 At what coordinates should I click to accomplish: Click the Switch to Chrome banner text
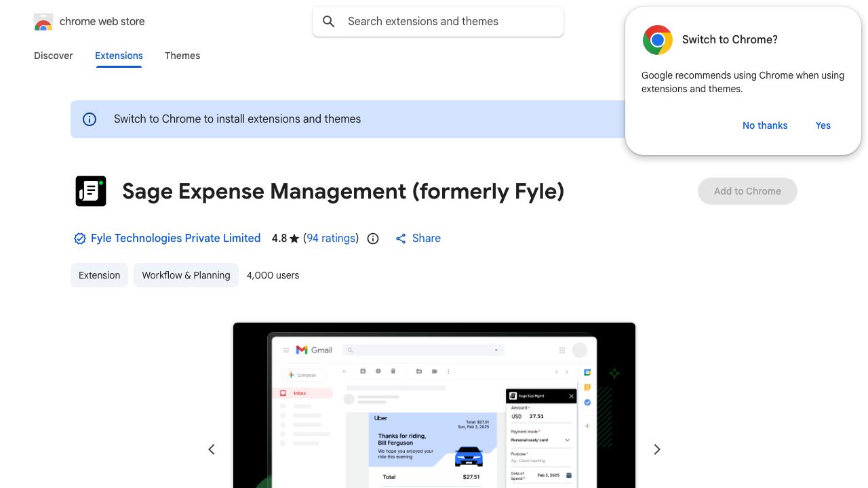[x=237, y=119]
